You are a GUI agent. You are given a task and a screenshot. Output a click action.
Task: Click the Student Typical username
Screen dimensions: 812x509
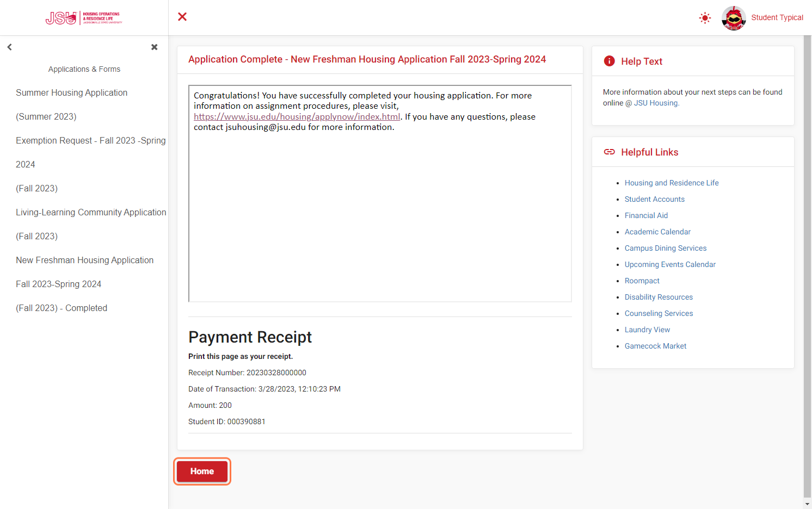[777, 18]
